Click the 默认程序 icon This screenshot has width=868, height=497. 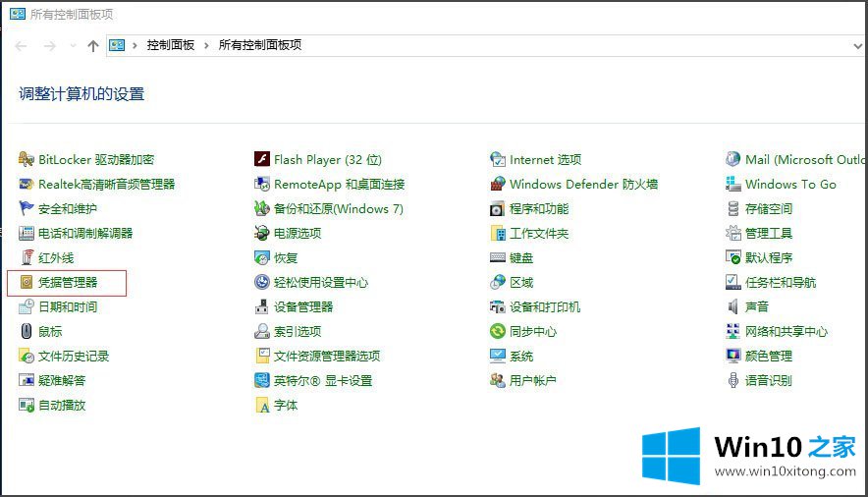[x=732, y=257]
